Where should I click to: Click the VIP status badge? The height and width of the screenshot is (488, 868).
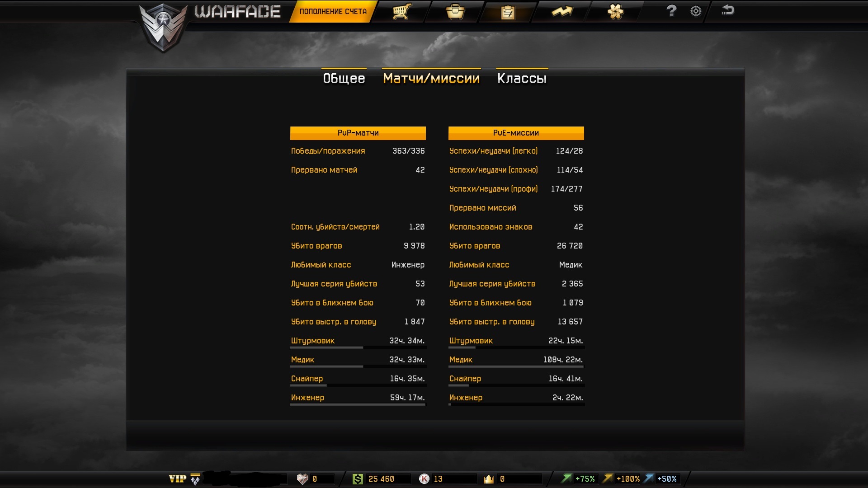coord(177,479)
